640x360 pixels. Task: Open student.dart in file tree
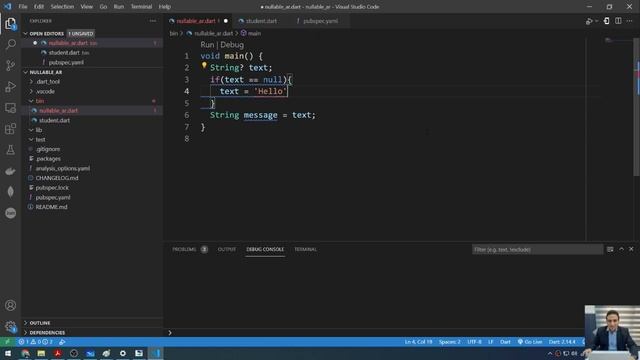click(x=54, y=120)
